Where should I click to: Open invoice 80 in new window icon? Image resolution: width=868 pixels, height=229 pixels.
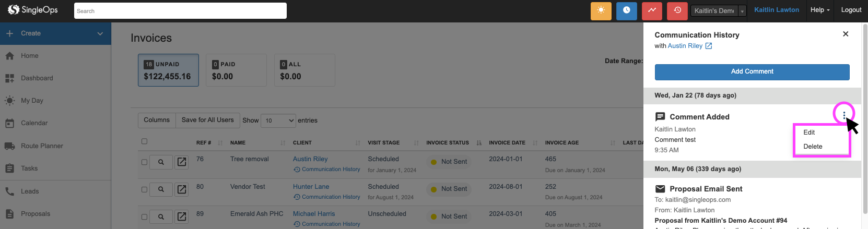[182, 189]
